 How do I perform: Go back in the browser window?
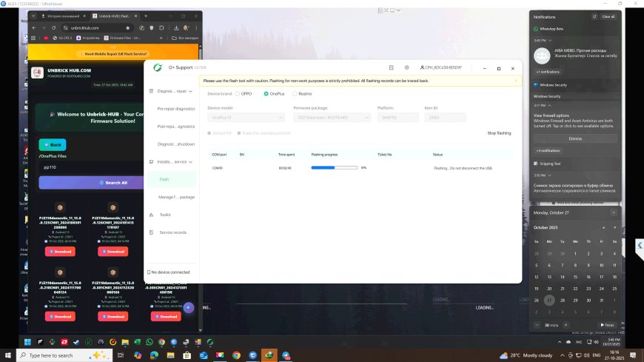34,28
